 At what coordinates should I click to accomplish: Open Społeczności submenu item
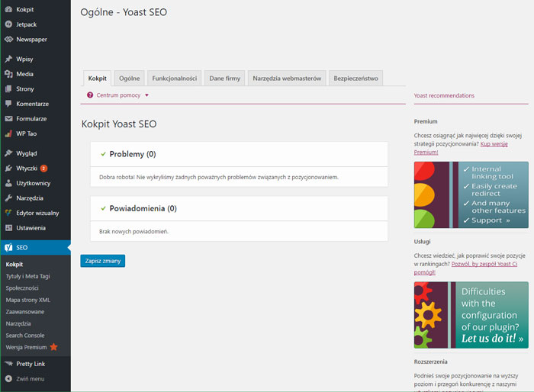tap(22, 288)
